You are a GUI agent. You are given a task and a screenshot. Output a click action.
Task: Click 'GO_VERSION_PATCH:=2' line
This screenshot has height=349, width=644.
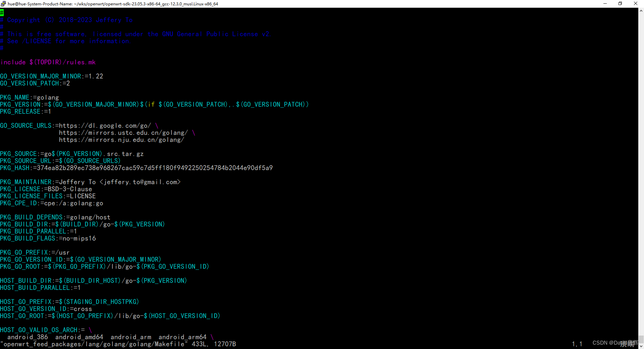pos(35,84)
